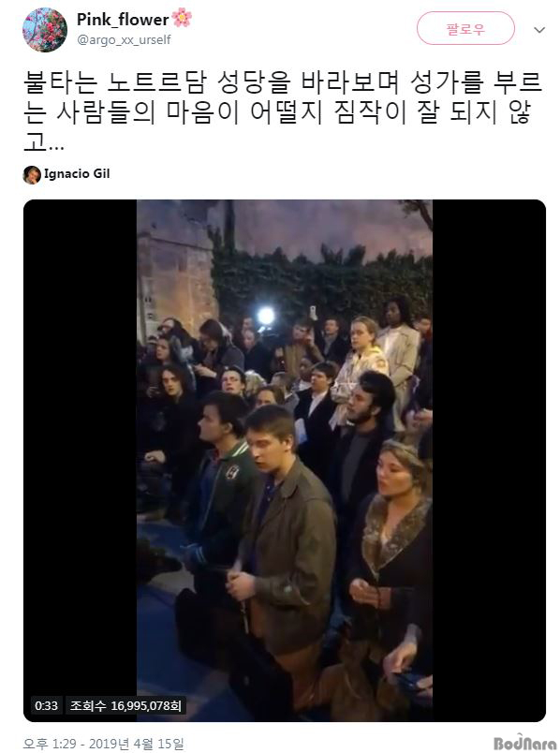Click the bright camera light in video
The image size is (560, 753).
tap(266, 316)
